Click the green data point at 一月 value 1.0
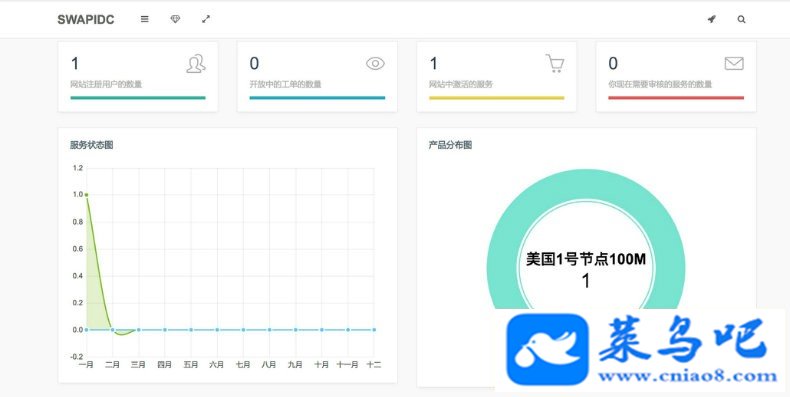This screenshot has height=397, width=790. pyautogui.click(x=86, y=194)
